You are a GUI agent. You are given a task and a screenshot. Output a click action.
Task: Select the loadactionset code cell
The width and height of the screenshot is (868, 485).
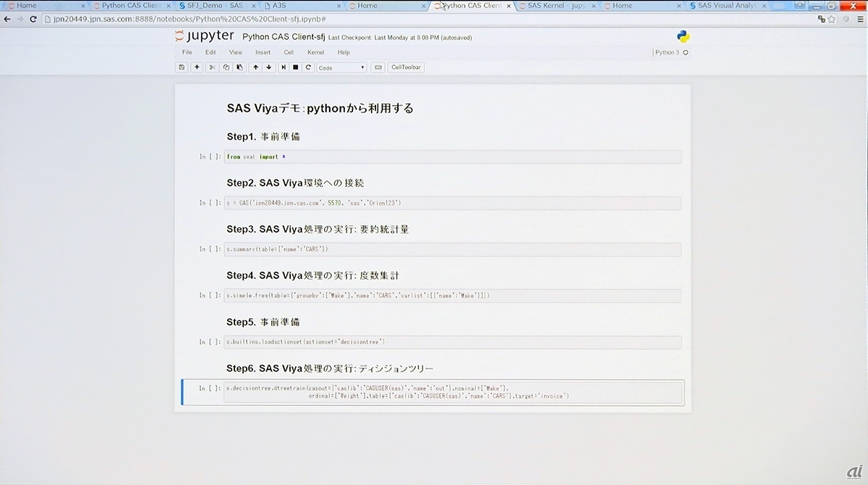pos(452,342)
